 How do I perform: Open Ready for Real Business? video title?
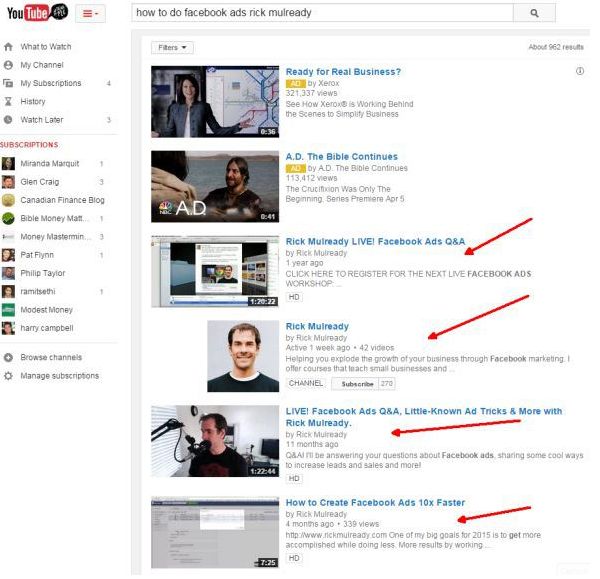point(343,72)
